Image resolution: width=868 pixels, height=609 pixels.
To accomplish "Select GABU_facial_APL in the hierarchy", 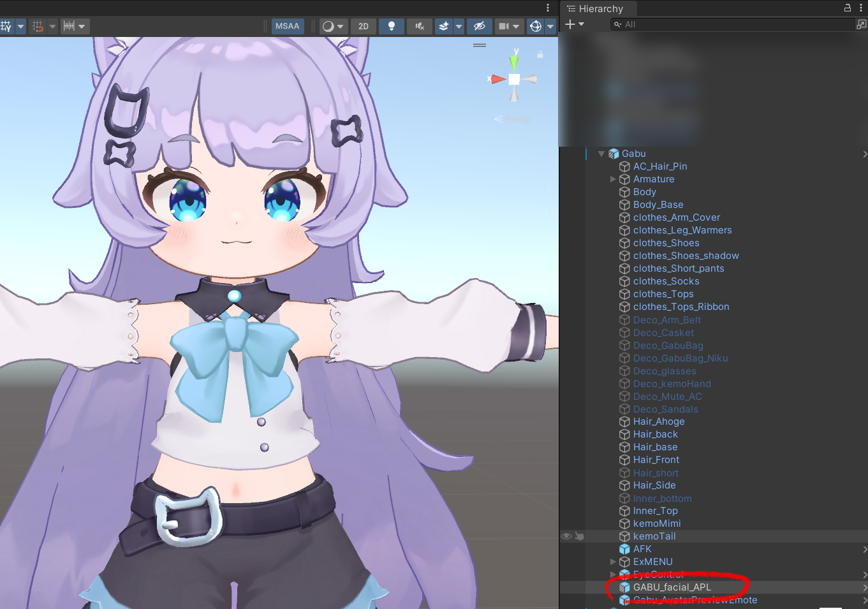I will point(672,587).
